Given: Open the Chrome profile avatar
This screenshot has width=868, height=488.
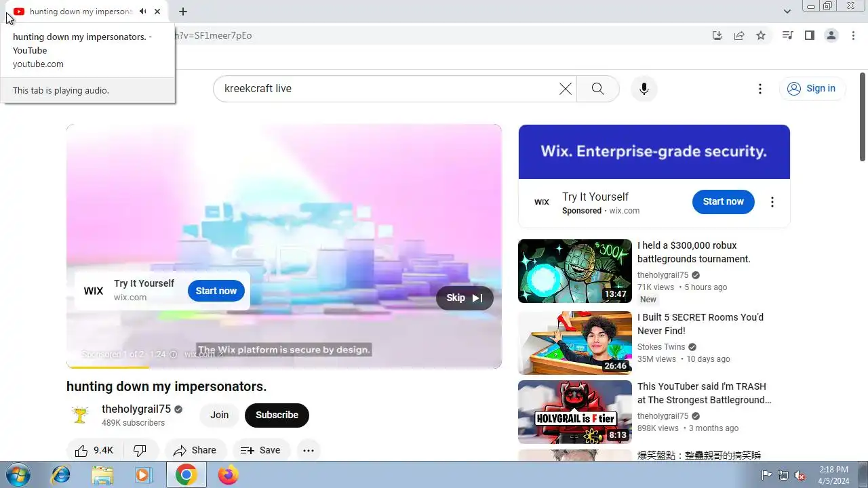Looking at the screenshot, I should click(831, 35).
